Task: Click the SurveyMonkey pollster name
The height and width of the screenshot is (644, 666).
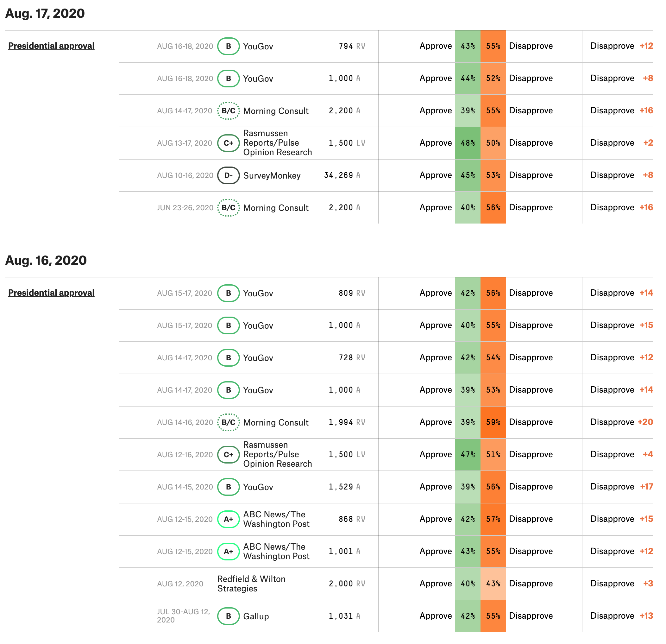Action: (272, 176)
